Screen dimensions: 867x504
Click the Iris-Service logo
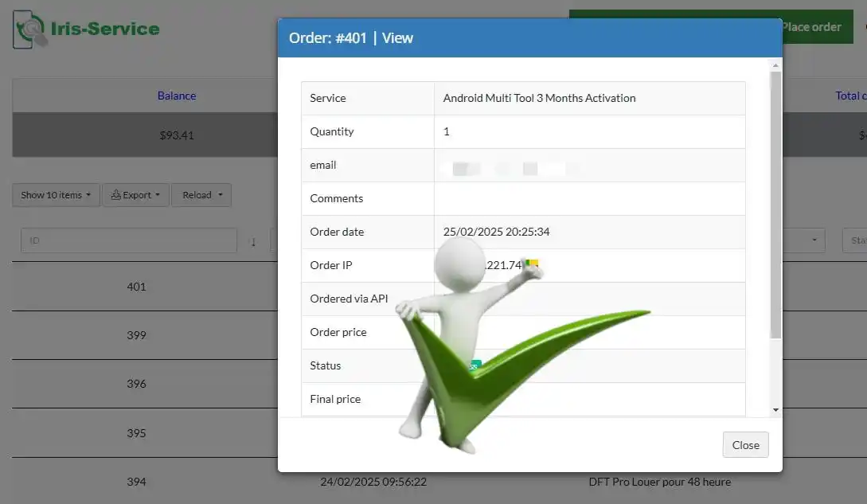click(x=86, y=29)
